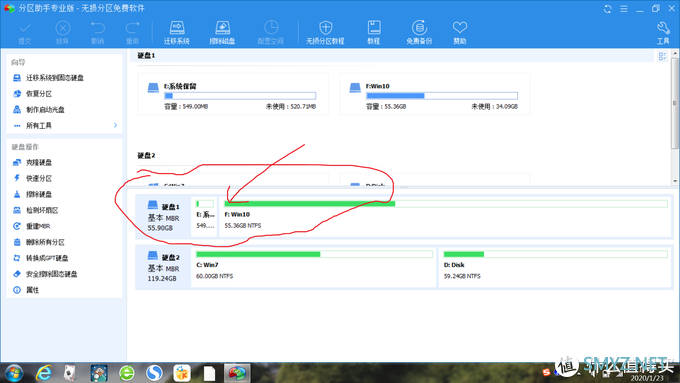
Task: Click the 提交 (Apply) checkmark toolbar icon
Action: tap(25, 33)
